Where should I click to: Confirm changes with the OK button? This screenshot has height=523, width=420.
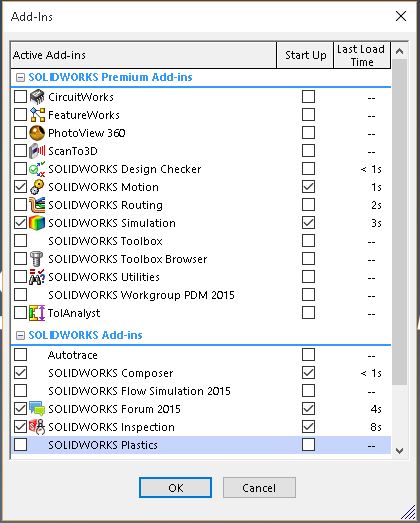(x=175, y=488)
